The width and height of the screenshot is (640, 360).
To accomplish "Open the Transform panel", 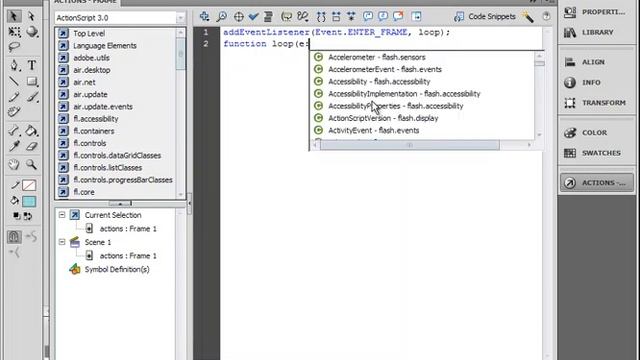I will [x=595, y=103].
